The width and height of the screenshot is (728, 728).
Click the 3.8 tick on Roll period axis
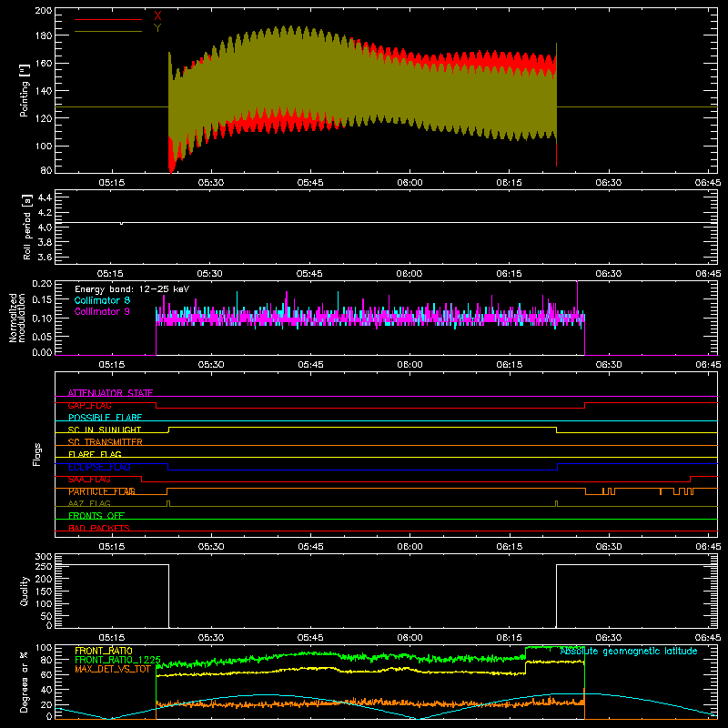click(x=45, y=242)
